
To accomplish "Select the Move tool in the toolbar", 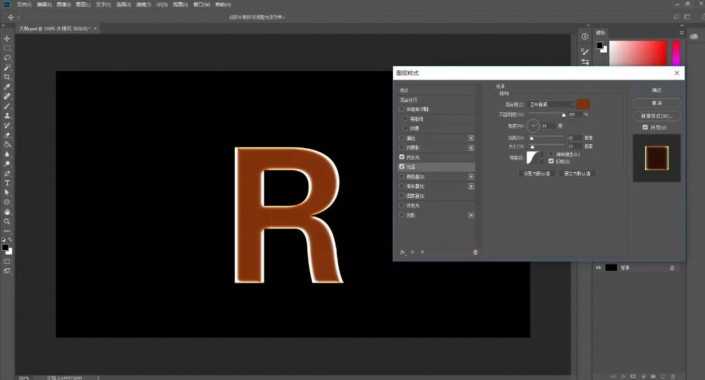I will [7, 39].
